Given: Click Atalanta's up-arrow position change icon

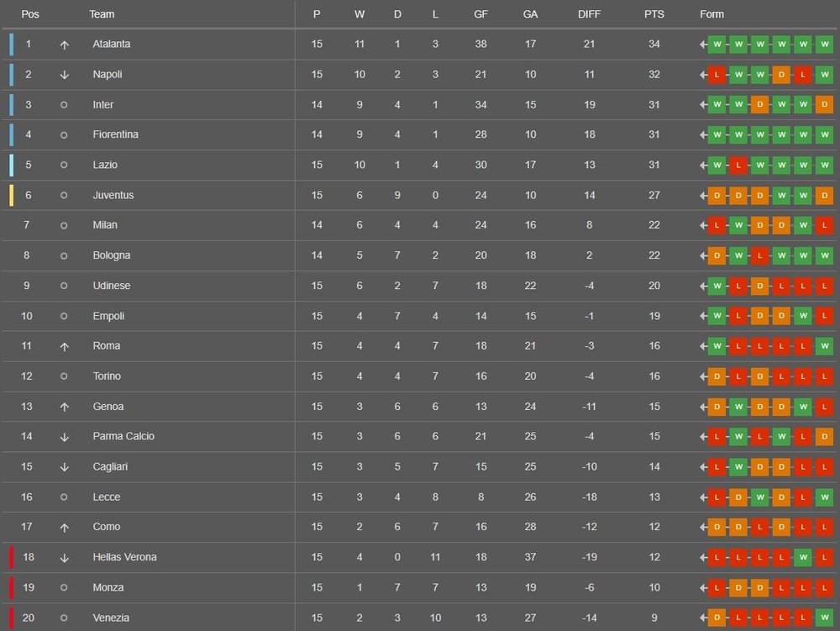Looking at the screenshot, I should coord(64,45).
